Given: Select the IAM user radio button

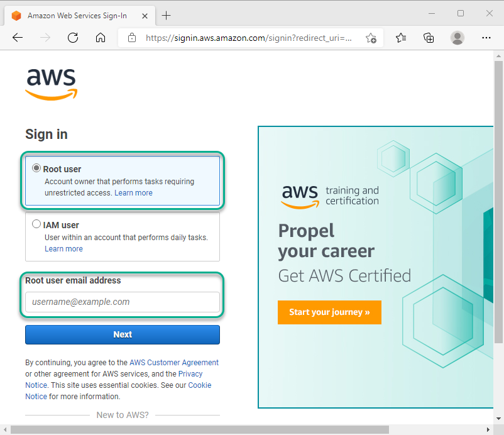Looking at the screenshot, I should pyautogui.click(x=36, y=224).
